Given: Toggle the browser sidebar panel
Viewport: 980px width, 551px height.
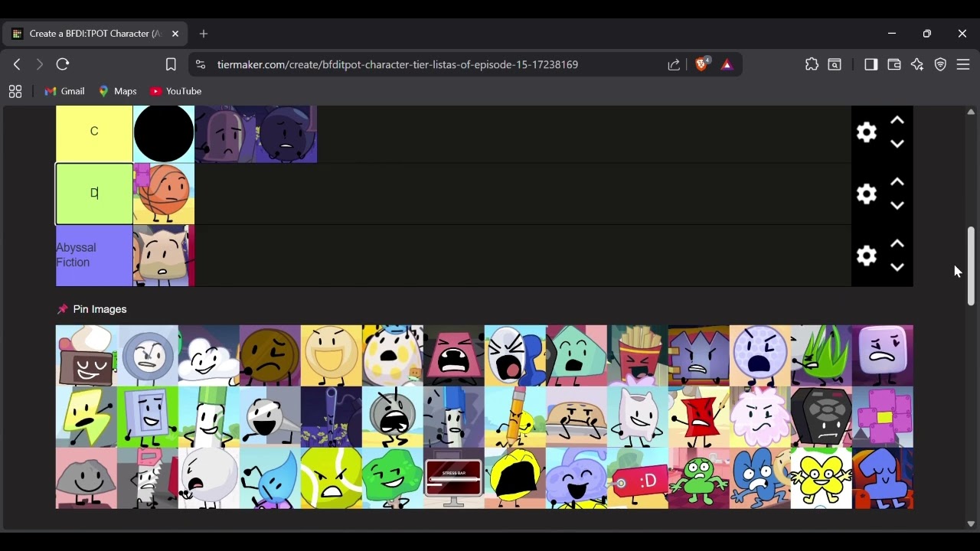Looking at the screenshot, I should 871,65.
